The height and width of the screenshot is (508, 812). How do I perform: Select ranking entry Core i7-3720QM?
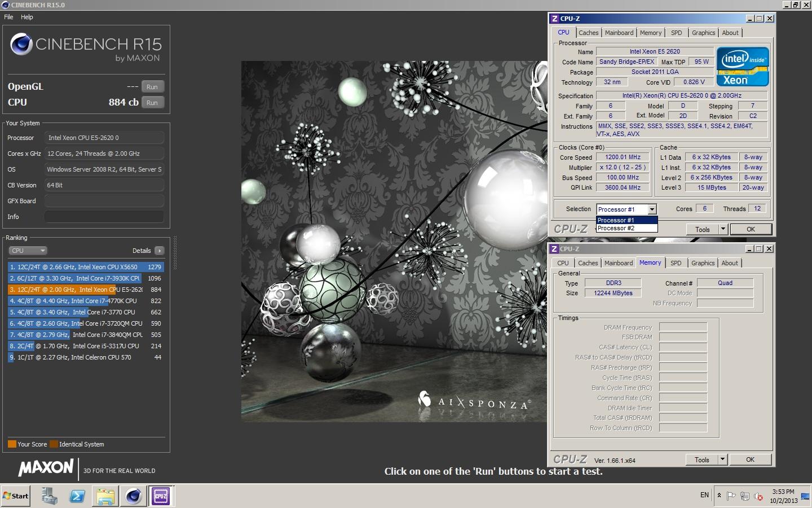coord(86,323)
